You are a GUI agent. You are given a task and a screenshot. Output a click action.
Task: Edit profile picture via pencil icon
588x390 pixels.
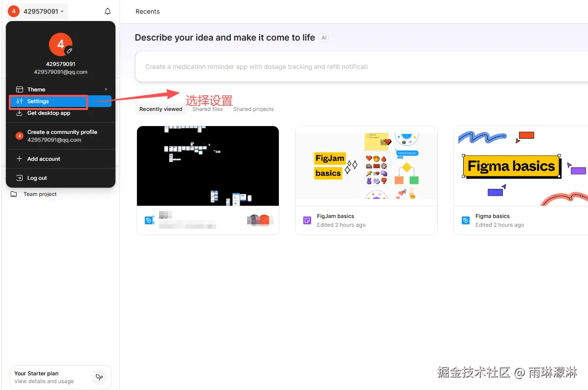(69, 50)
